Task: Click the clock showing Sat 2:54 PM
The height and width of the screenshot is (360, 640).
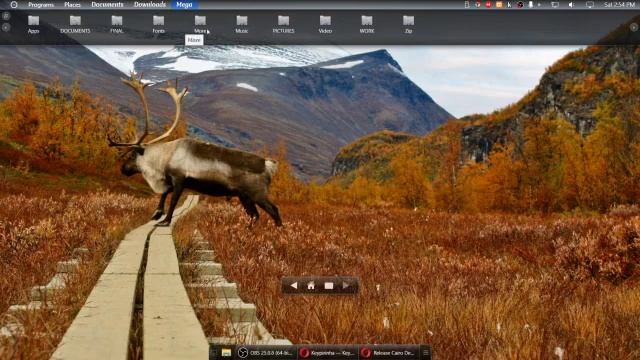Action: point(619,4)
